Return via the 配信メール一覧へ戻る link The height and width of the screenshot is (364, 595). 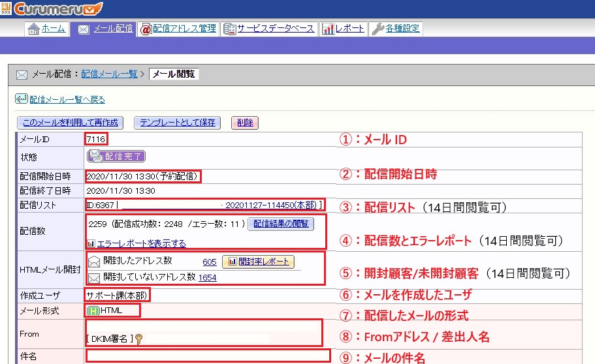[67, 100]
